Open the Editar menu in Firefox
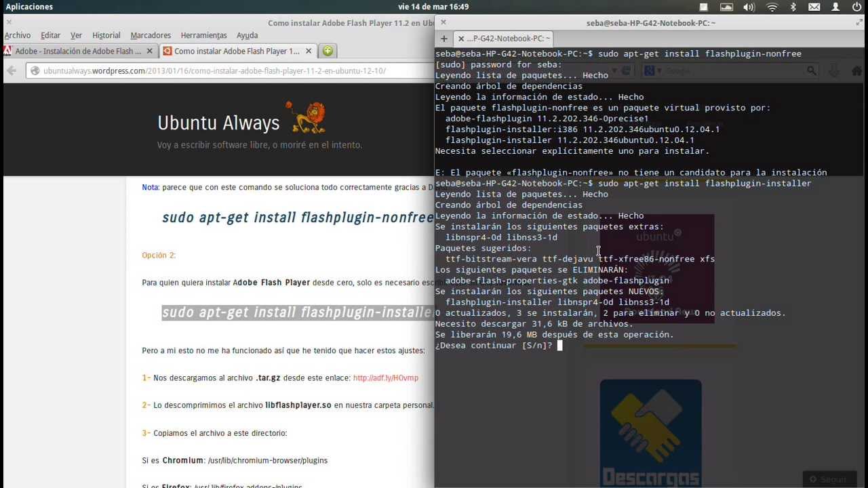Screen dimensions: 868x488 50,35
